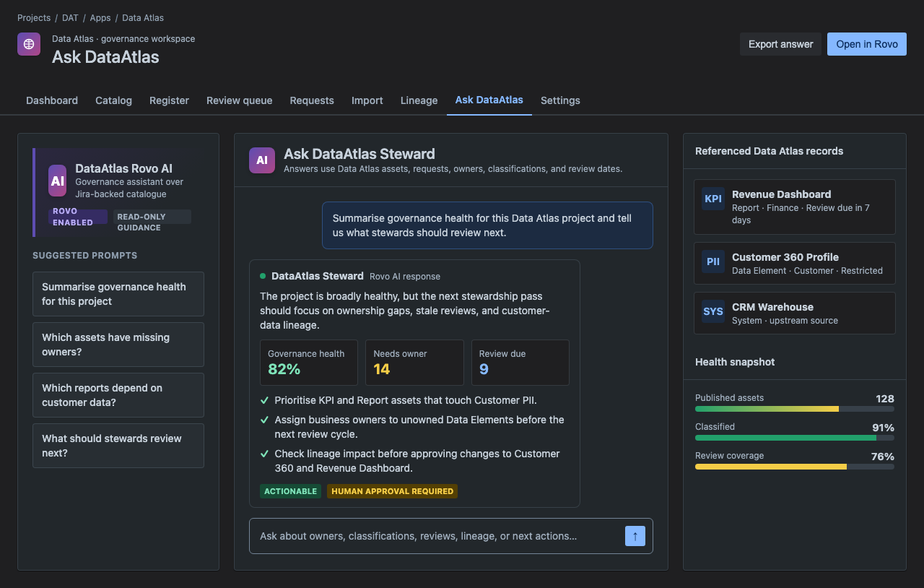
Task: Click the Needs owner 14 tile
Action: coord(414,363)
